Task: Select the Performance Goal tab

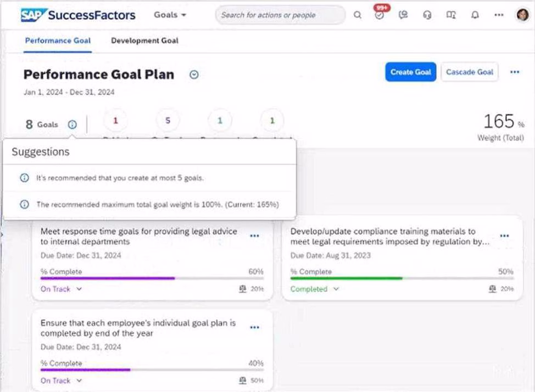Action: point(58,41)
